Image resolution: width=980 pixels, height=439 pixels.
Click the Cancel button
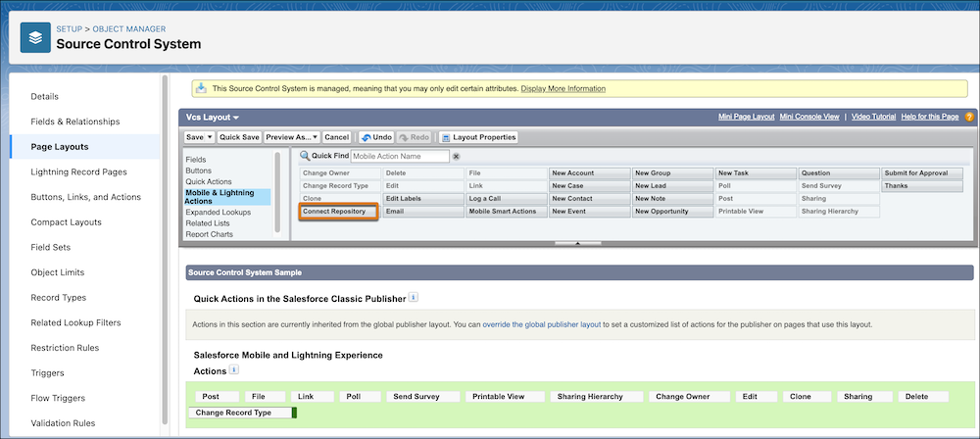(x=337, y=137)
